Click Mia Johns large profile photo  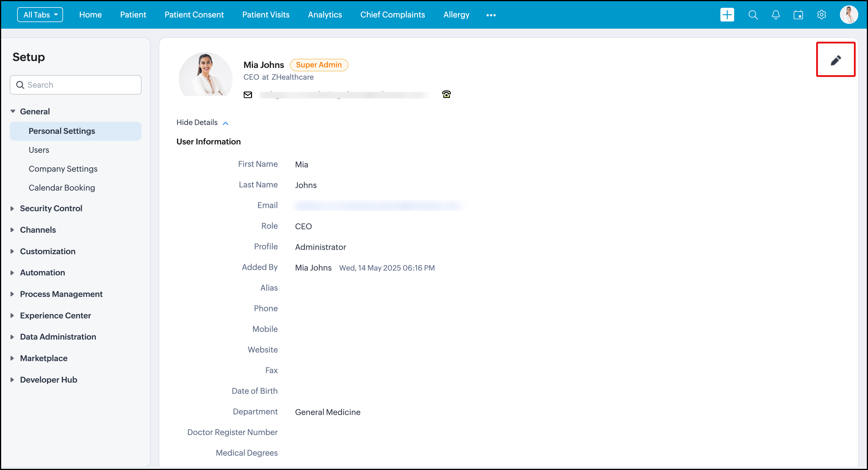(x=206, y=75)
